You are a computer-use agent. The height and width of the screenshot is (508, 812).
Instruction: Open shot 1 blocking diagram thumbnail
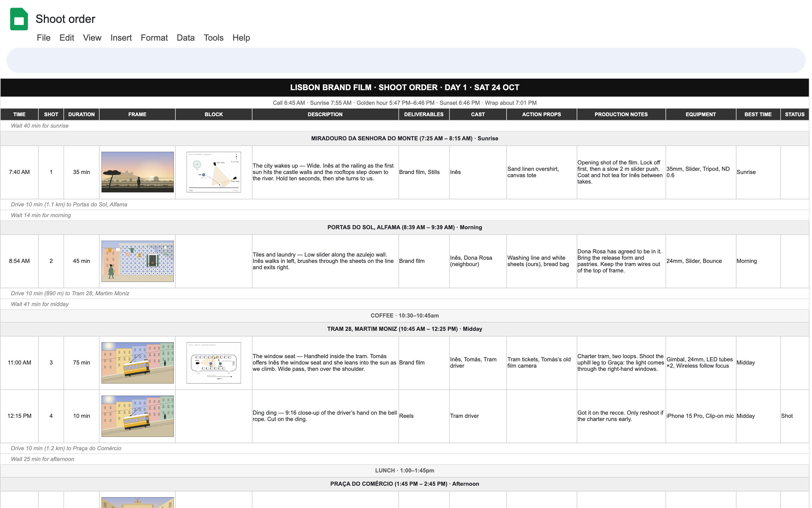point(214,172)
